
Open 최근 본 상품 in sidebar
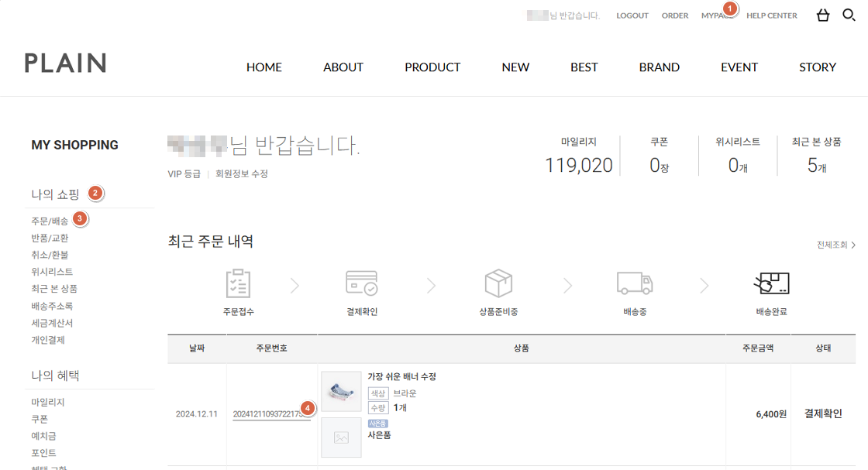[54, 289]
